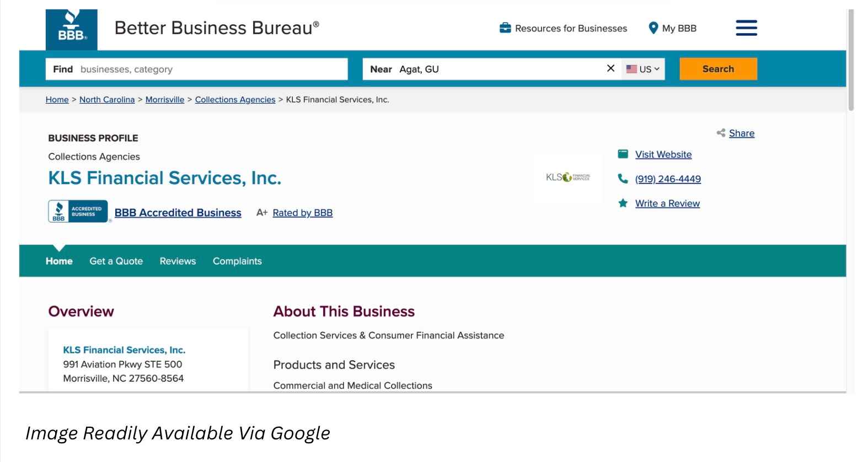Click the phone icon beside (919) 246-4449

coord(623,179)
